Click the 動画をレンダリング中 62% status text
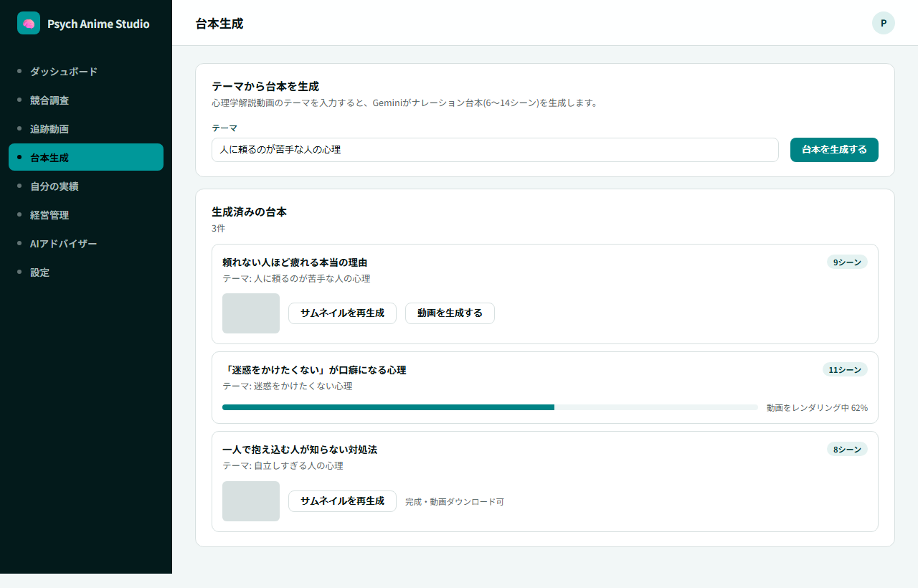 click(817, 407)
